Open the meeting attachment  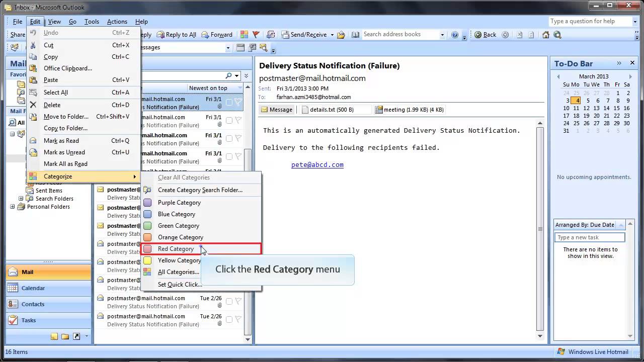pos(410,110)
